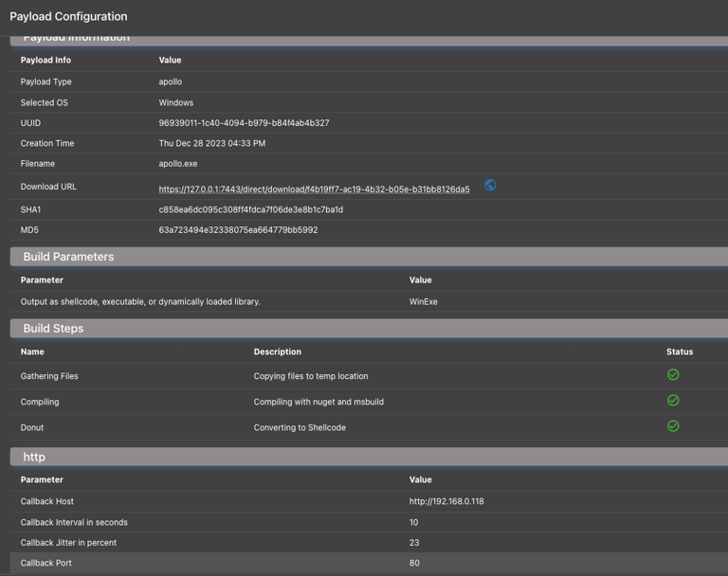Select the Build Steps section header
The height and width of the screenshot is (576, 728).
point(369,328)
